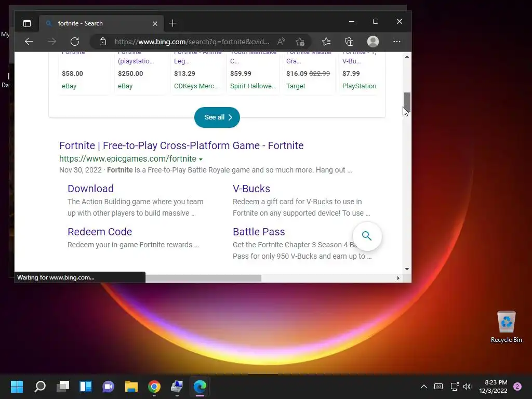Select the fortnite - Search tab
Image resolution: width=532 pixels, height=399 pixels.
pos(102,23)
